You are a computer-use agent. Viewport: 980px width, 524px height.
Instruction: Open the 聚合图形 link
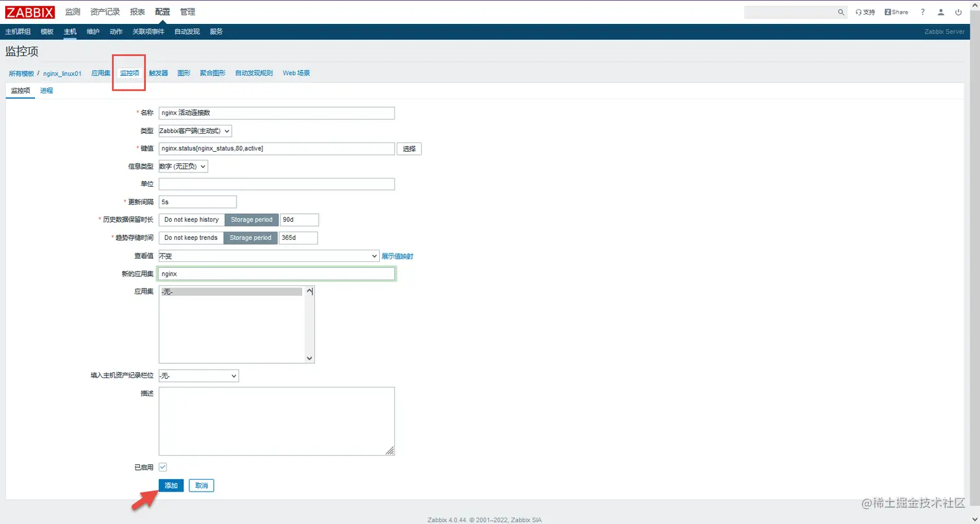[x=213, y=73]
